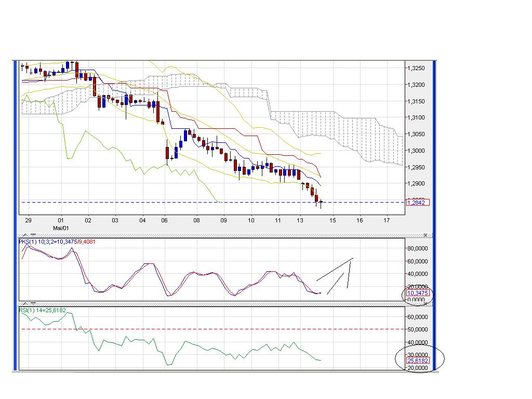
Task: Click the 60,0000 level on PKS axis
Action: 417,261
